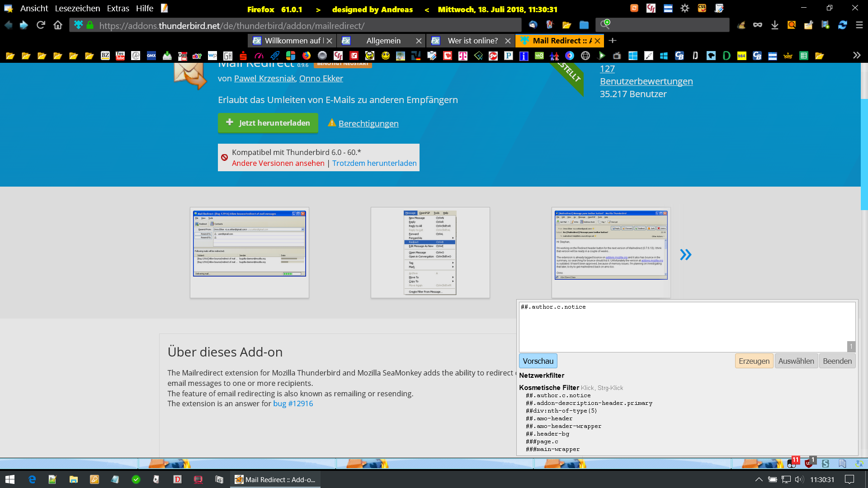
Task: Show hidden system tray icons
Action: pos(759,479)
